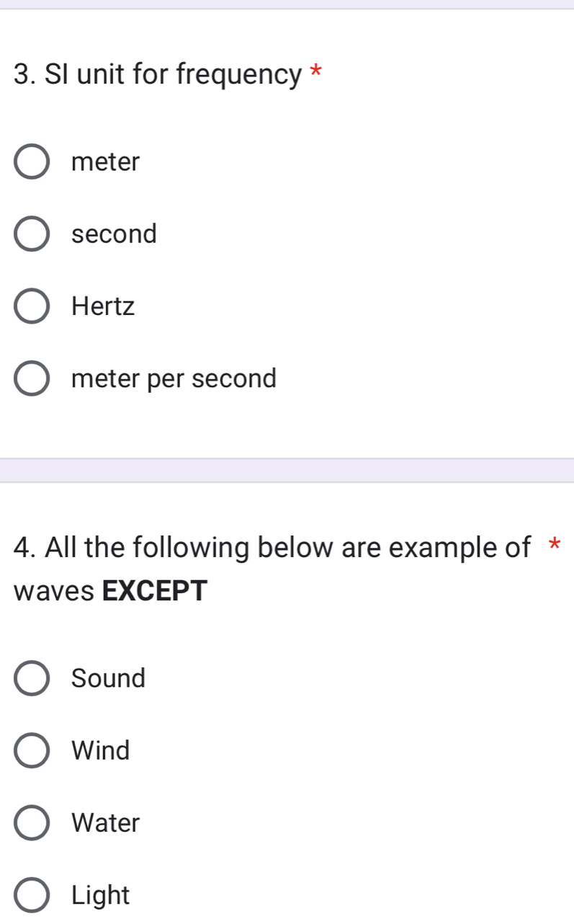Viewport: 574px width, 924px height.
Task: Select the 'meter' radio button circle
Action: (32, 162)
